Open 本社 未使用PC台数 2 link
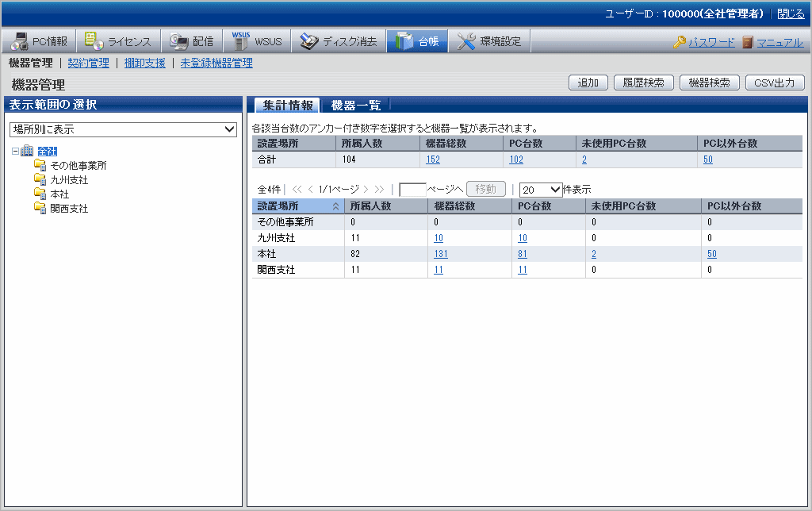 point(594,254)
